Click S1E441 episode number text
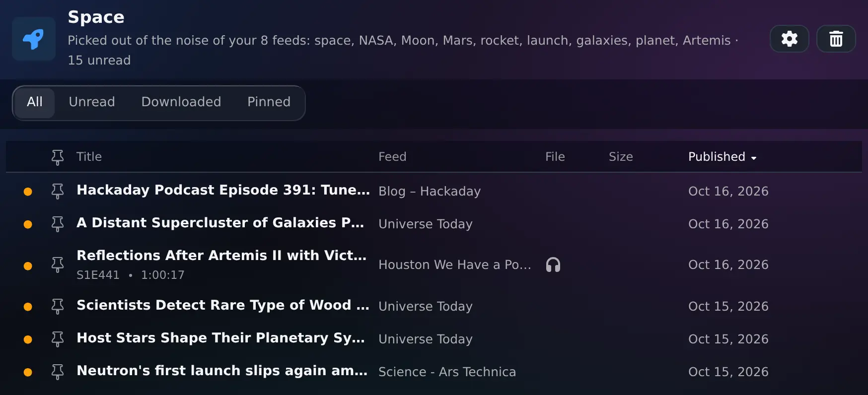This screenshot has width=868, height=395. (98, 275)
